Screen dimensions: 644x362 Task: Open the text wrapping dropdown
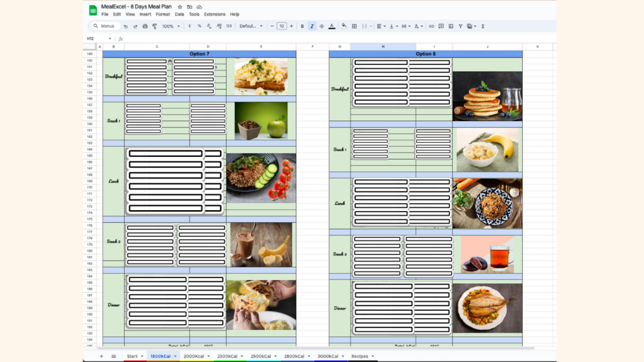point(406,26)
